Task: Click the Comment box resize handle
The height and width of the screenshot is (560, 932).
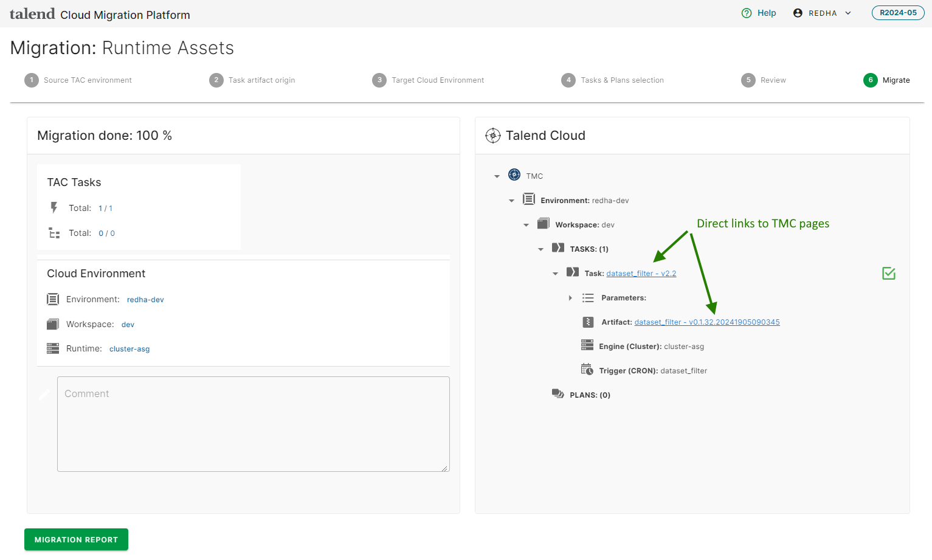Action: click(x=445, y=468)
